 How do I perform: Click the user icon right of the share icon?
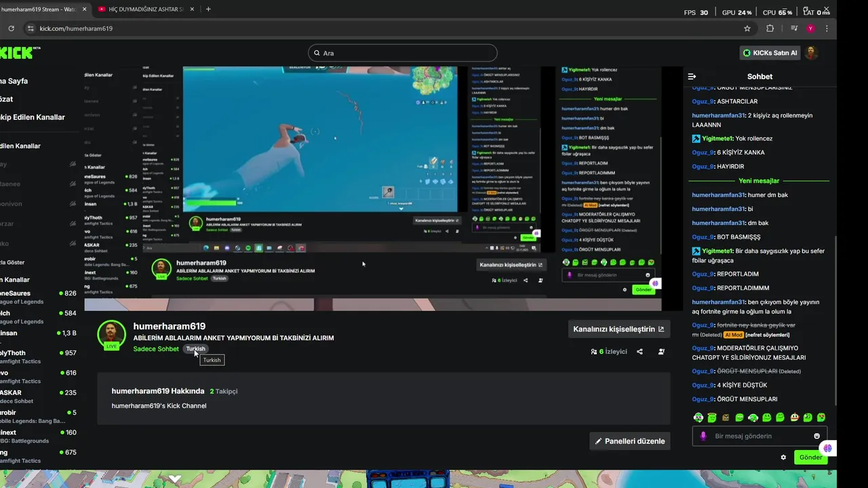(x=661, y=352)
